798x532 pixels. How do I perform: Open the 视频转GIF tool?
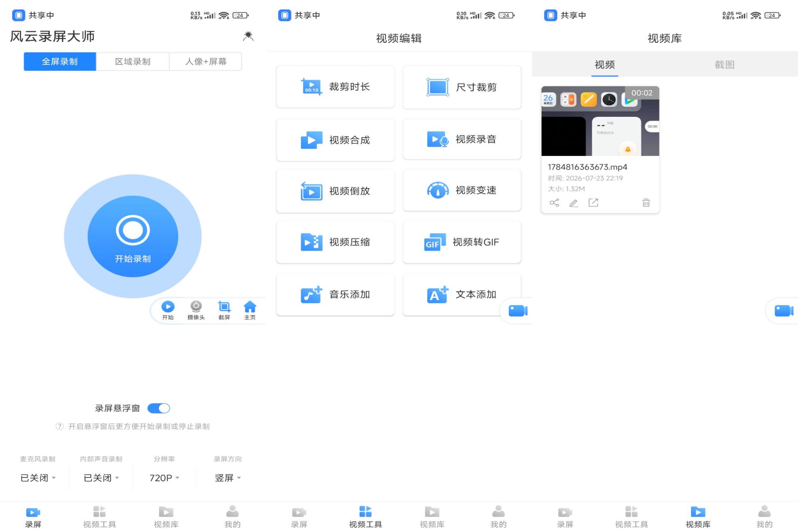[x=462, y=242]
